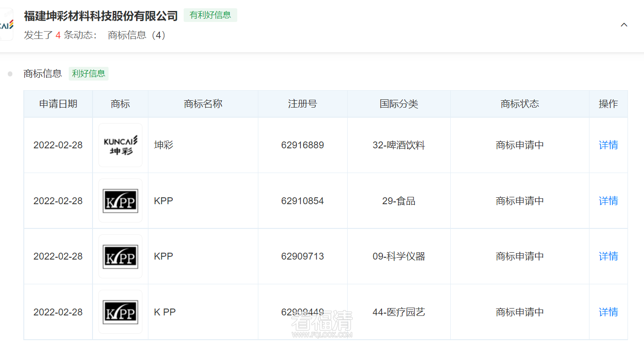Open 详情 for trademark 坤彩
644x347 pixels.
click(608, 145)
